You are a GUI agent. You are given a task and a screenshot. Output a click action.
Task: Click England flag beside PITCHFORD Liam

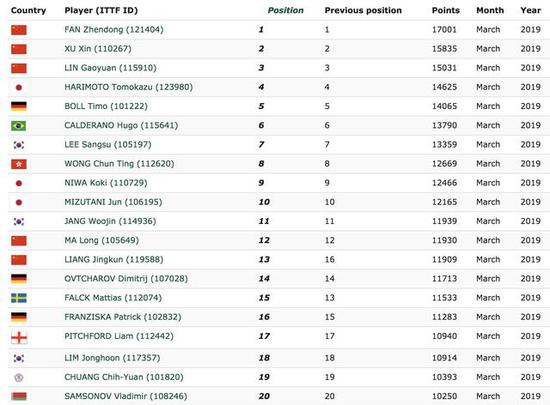[19, 337]
